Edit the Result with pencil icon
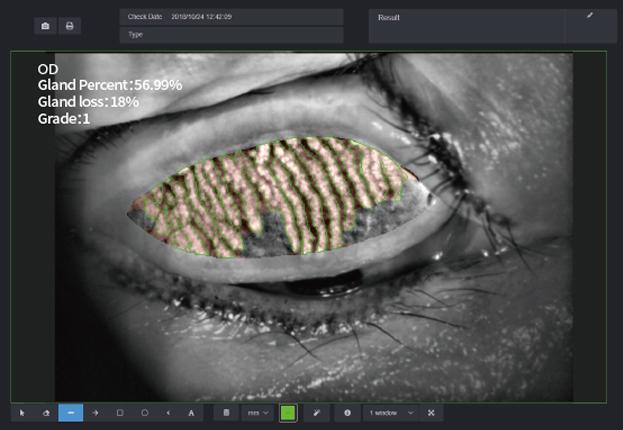This screenshot has width=623, height=430. (590, 16)
